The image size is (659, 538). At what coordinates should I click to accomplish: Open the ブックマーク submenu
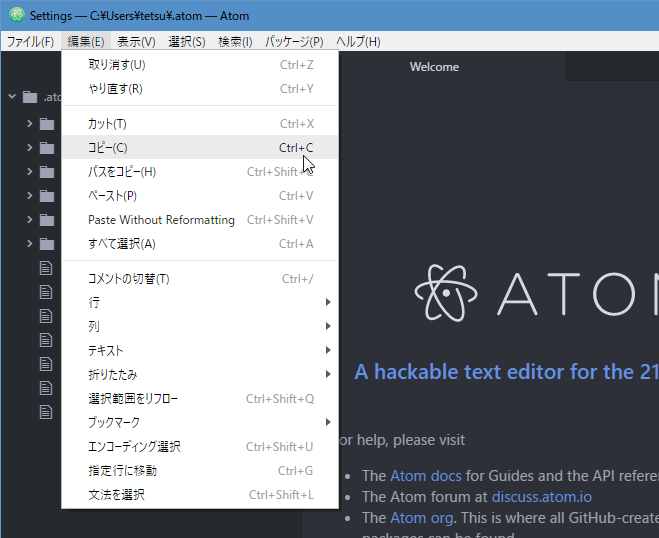(114, 422)
